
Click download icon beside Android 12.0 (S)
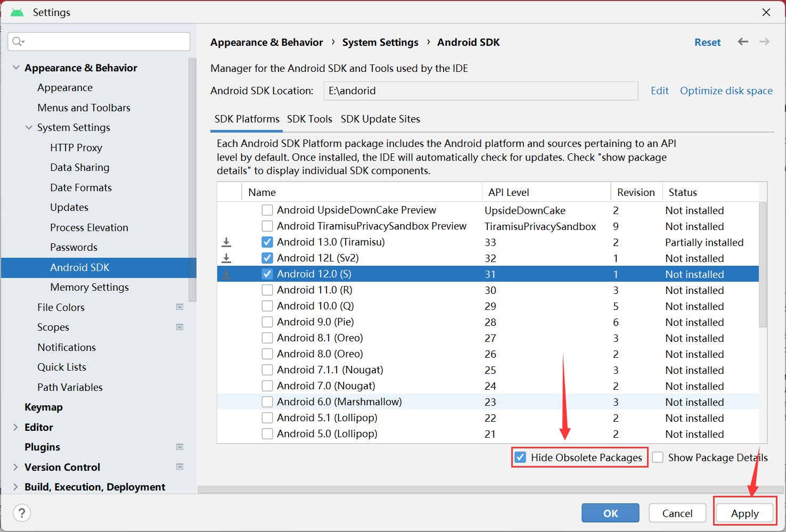(x=226, y=274)
